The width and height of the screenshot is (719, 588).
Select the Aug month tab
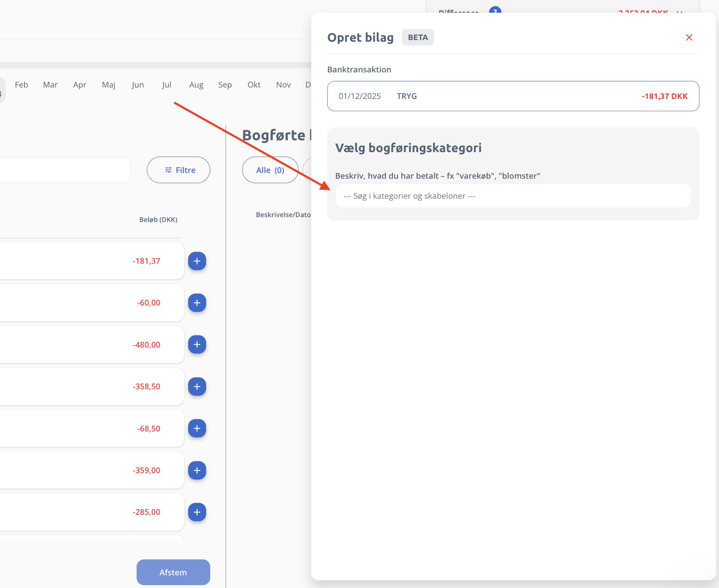point(196,85)
